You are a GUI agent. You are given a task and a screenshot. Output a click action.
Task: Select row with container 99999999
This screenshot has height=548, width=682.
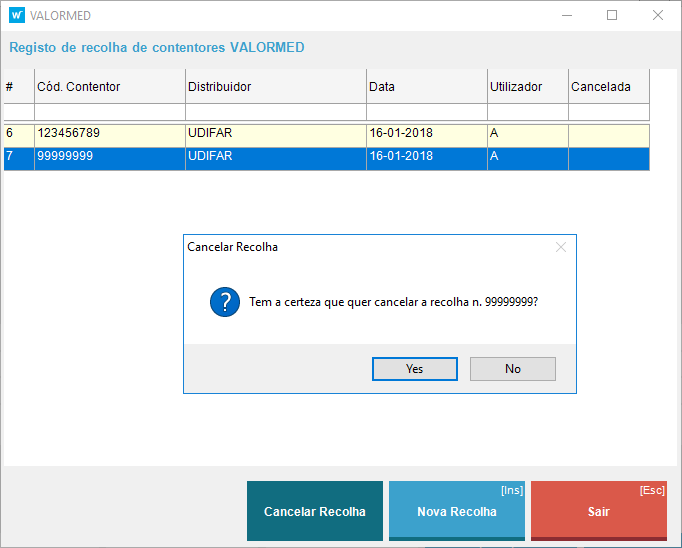[x=110, y=157]
